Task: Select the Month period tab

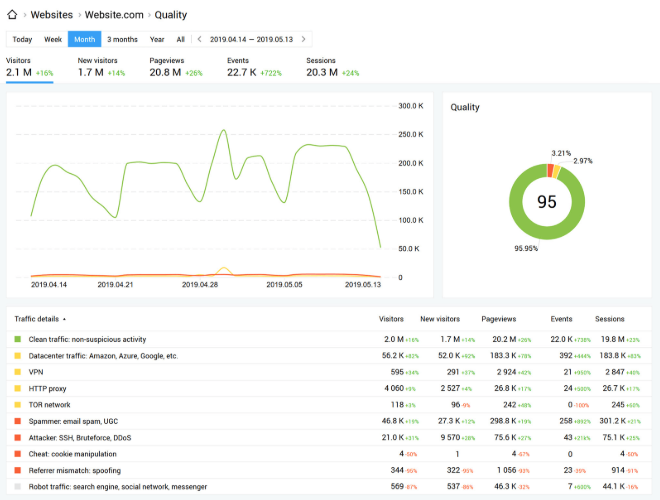Action: click(85, 39)
